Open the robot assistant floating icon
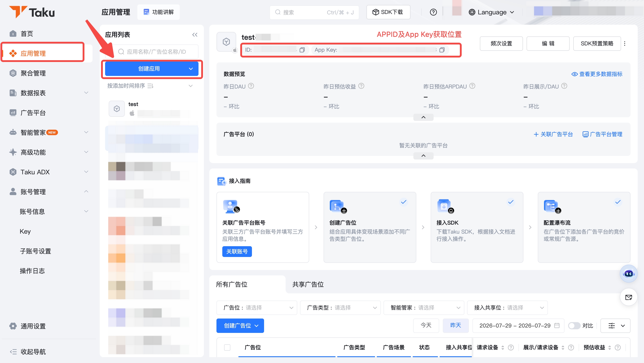This screenshot has height=363, width=644. point(629,274)
